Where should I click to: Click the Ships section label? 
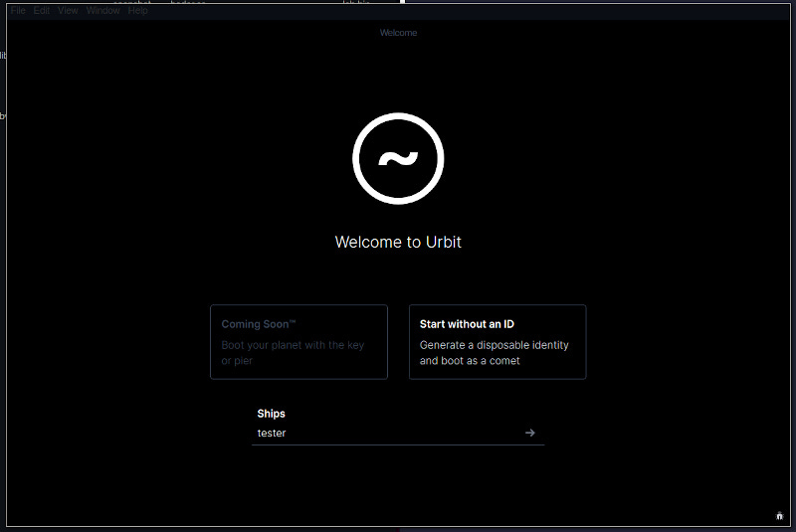(271, 414)
